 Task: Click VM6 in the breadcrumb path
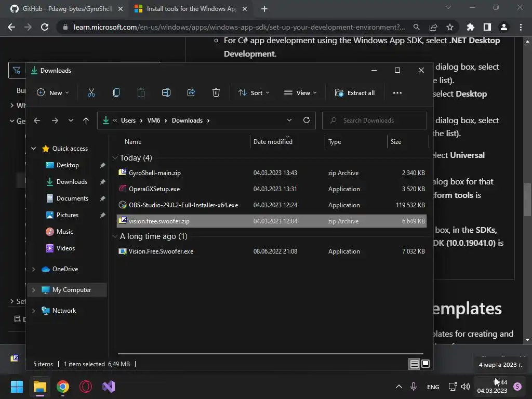pyautogui.click(x=154, y=121)
